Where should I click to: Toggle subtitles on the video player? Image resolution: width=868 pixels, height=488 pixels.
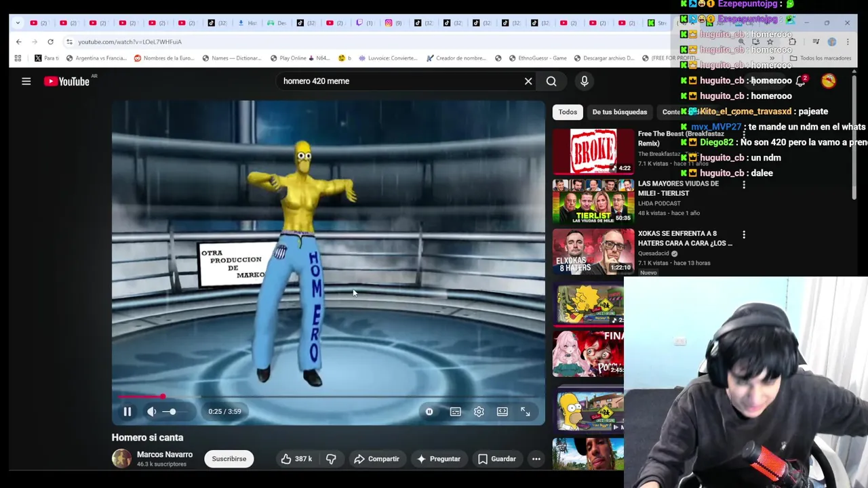[x=456, y=411]
